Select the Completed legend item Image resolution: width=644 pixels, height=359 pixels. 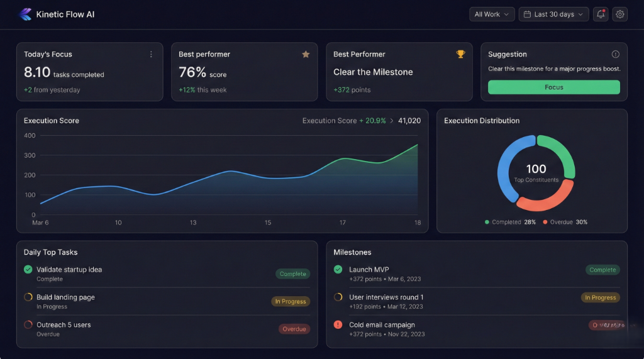pyautogui.click(x=510, y=222)
